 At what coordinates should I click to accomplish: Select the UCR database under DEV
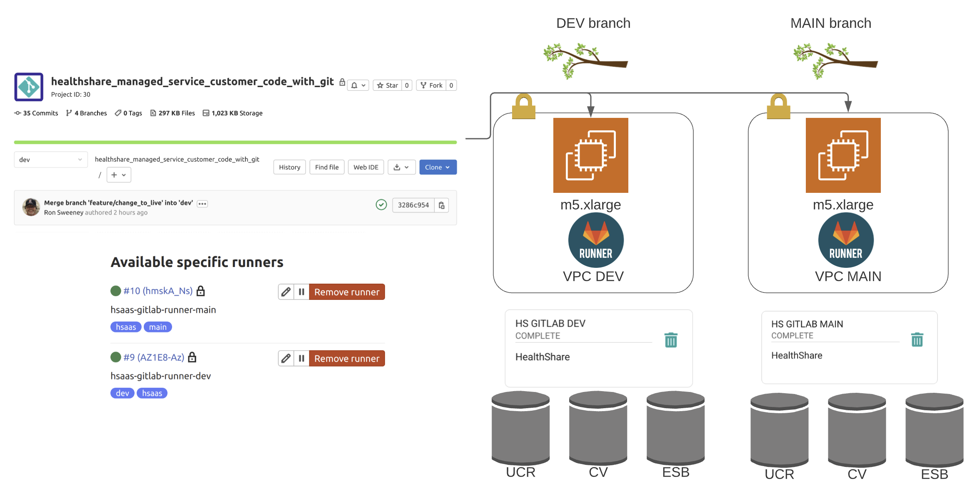[521, 428]
